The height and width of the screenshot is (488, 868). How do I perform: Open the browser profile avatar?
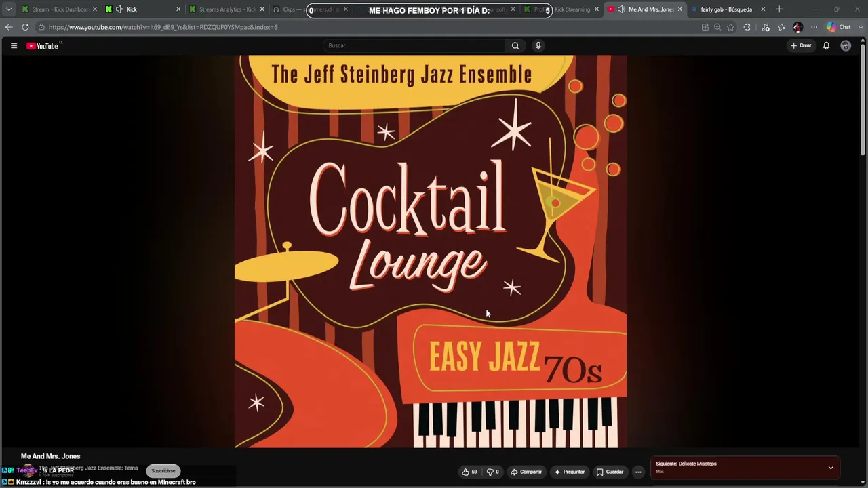[x=797, y=27]
